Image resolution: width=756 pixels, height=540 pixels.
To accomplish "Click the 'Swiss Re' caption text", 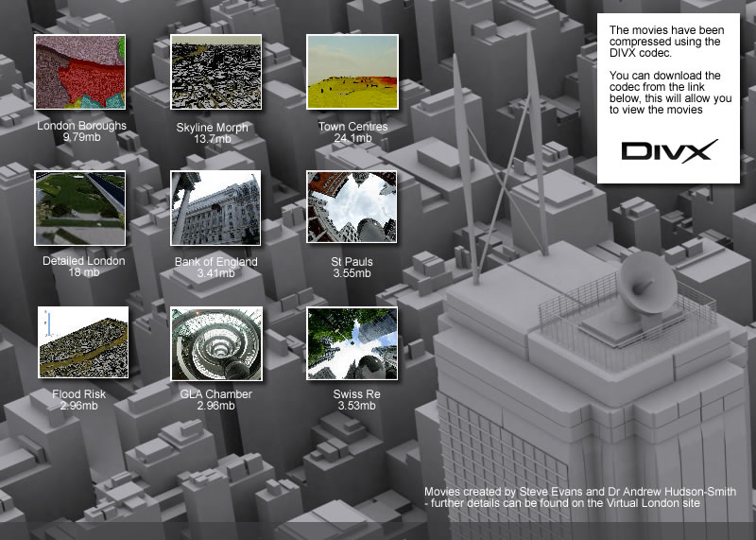I will [357, 394].
